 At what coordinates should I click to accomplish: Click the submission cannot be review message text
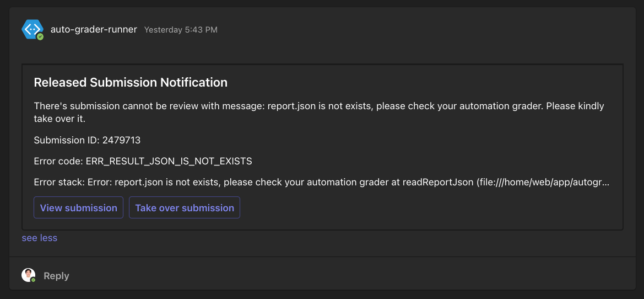[x=319, y=113]
